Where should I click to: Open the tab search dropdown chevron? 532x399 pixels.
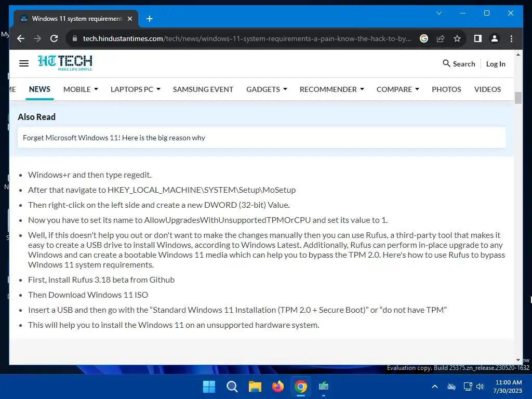[x=438, y=13]
